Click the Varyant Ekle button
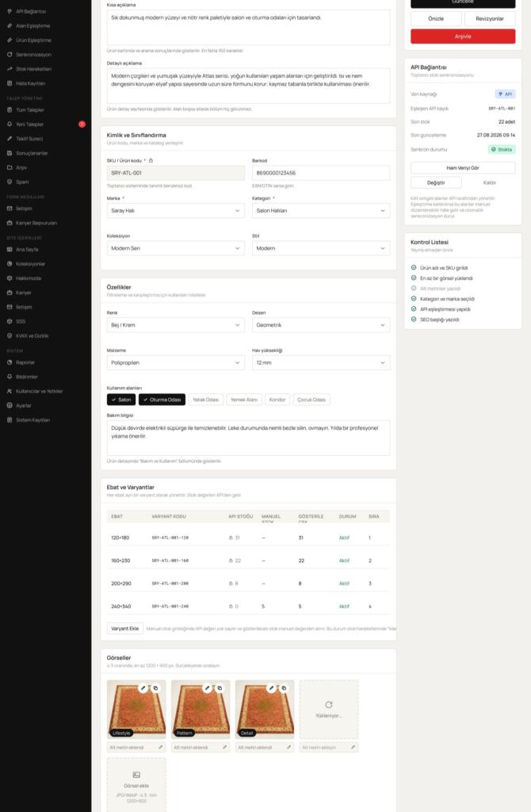Screen dimensions: 531x812 tap(124, 629)
